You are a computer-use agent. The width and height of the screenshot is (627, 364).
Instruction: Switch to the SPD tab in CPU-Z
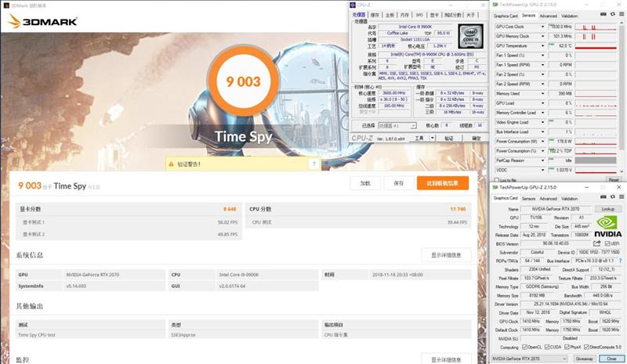point(419,15)
